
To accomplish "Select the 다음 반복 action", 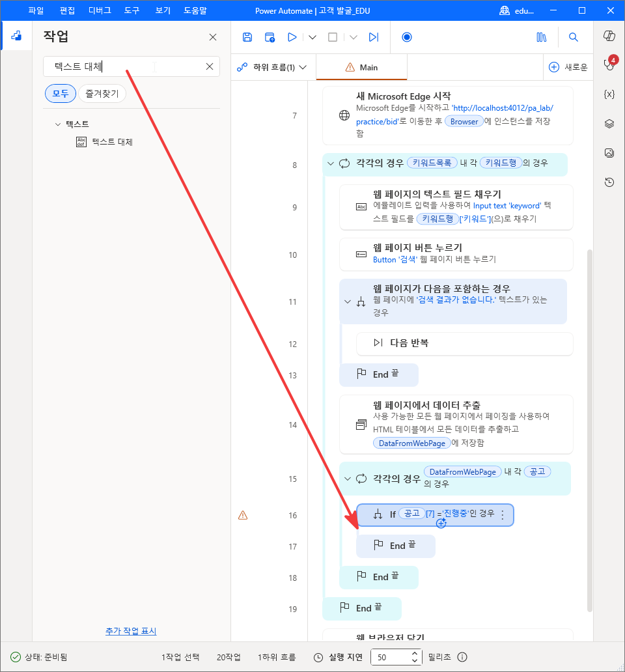I will tap(465, 344).
